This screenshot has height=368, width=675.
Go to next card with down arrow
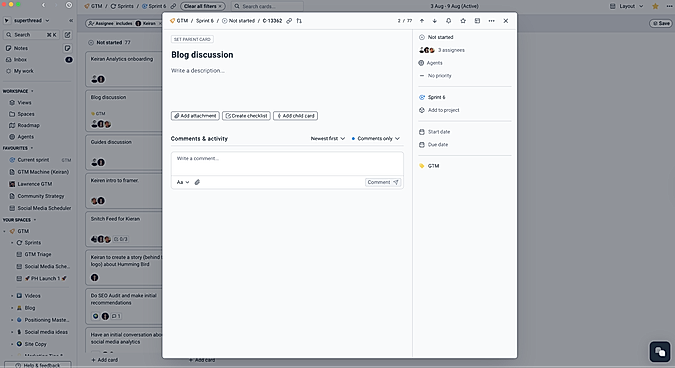[435, 21]
